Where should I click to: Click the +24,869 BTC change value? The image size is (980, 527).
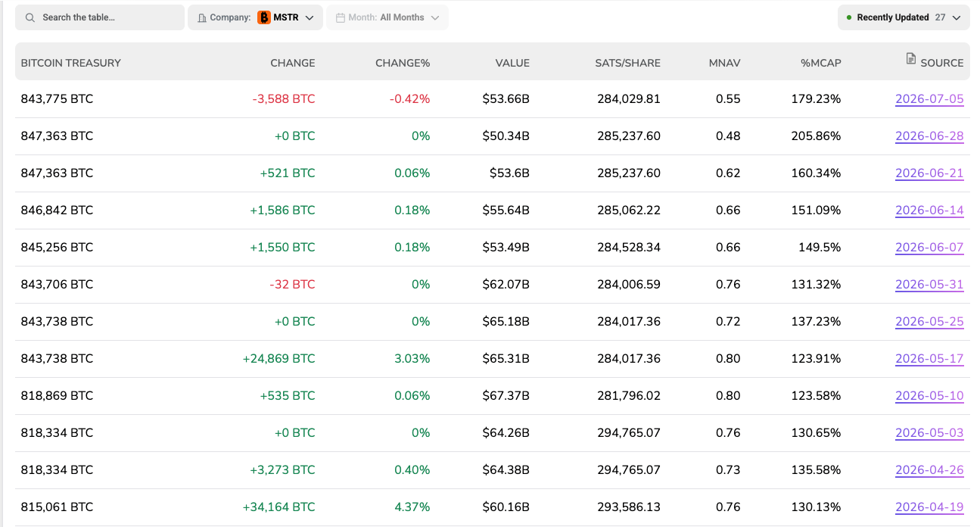tap(278, 359)
